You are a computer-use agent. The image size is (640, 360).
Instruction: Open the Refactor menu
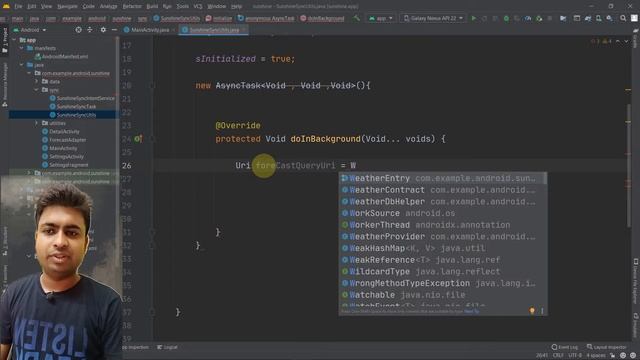tap(132, 7)
